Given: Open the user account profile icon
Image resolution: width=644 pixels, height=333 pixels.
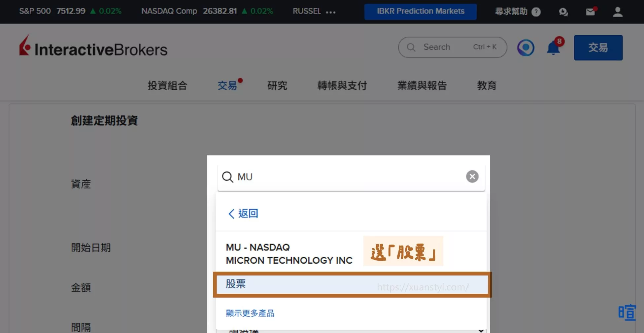Looking at the screenshot, I should tap(618, 12).
